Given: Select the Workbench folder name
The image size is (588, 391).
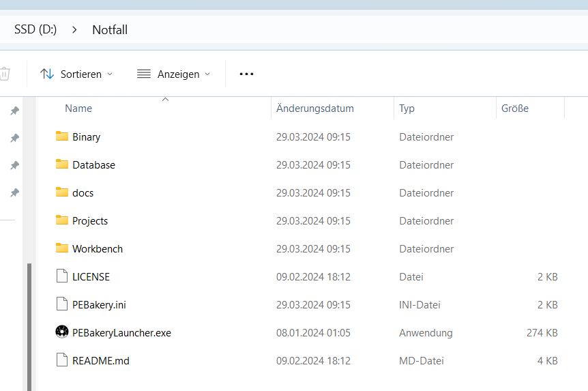Looking at the screenshot, I should [98, 249].
